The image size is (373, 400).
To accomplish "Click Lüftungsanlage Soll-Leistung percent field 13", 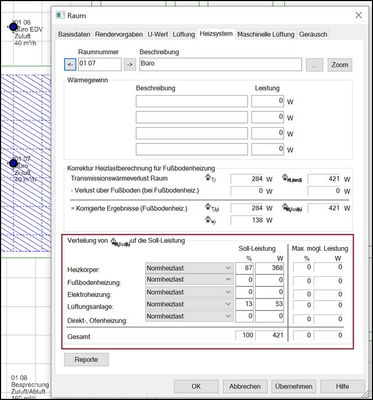I will pos(244,304).
